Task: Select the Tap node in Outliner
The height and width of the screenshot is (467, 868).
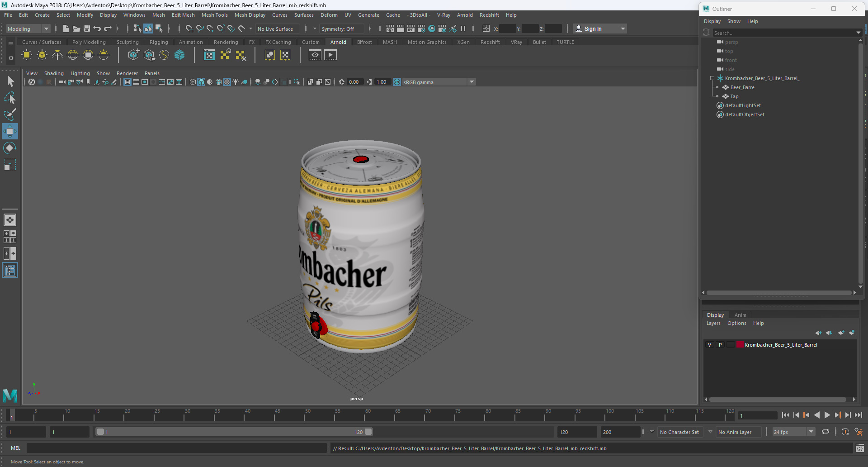Action: coord(734,96)
